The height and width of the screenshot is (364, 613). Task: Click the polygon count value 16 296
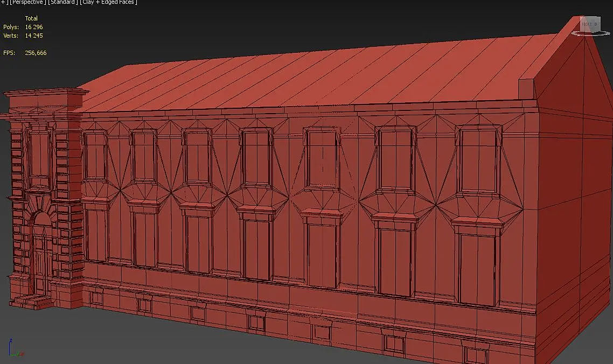coord(33,27)
